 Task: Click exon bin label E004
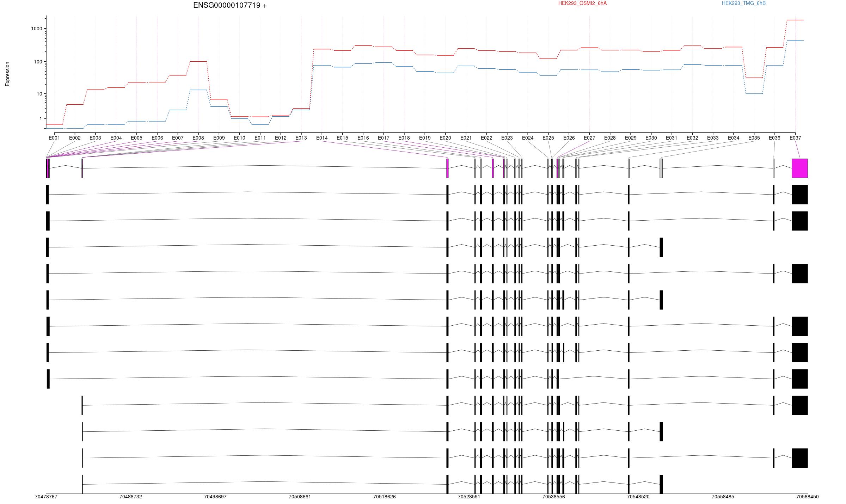[116, 138]
